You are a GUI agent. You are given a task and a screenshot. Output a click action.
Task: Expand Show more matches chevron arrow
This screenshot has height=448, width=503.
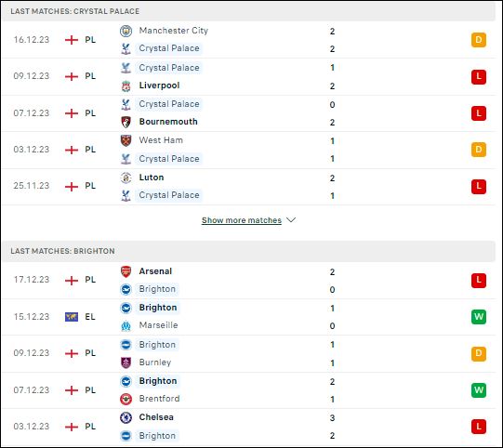tap(291, 220)
